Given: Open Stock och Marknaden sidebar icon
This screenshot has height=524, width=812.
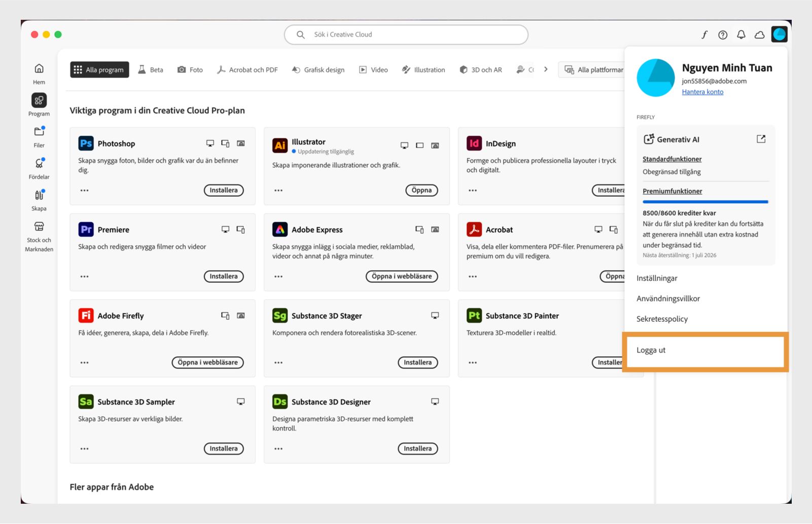Looking at the screenshot, I should point(39,227).
